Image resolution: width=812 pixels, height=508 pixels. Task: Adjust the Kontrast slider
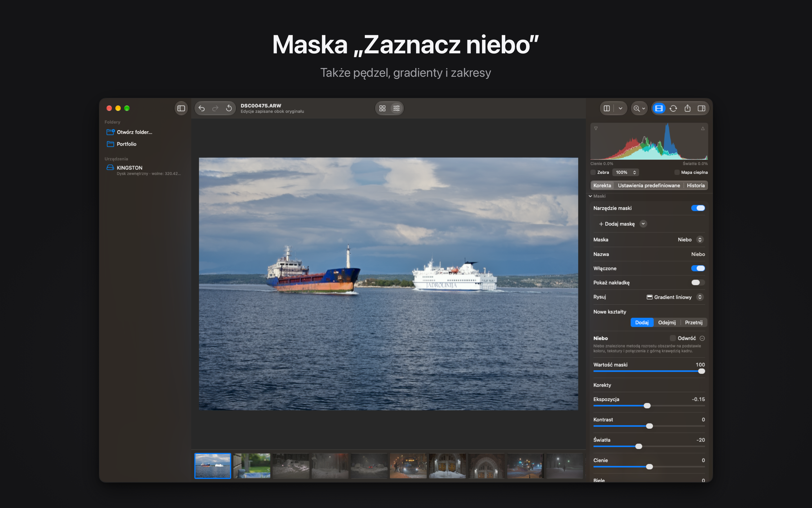pos(649,426)
